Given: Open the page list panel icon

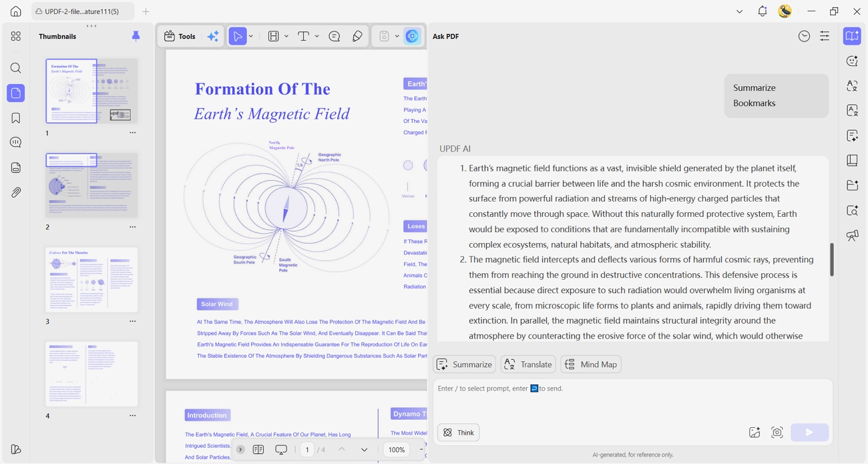Looking at the screenshot, I should (x=16, y=168).
